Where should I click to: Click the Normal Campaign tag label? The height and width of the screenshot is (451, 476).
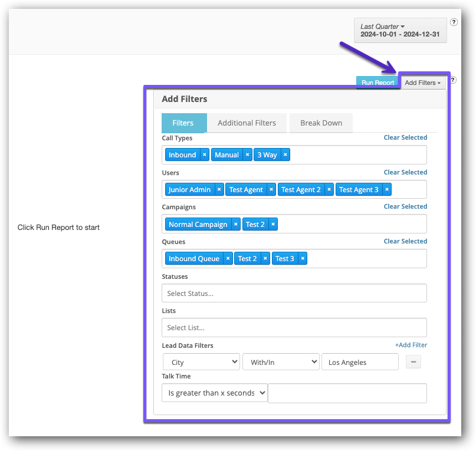pyautogui.click(x=198, y=224)
